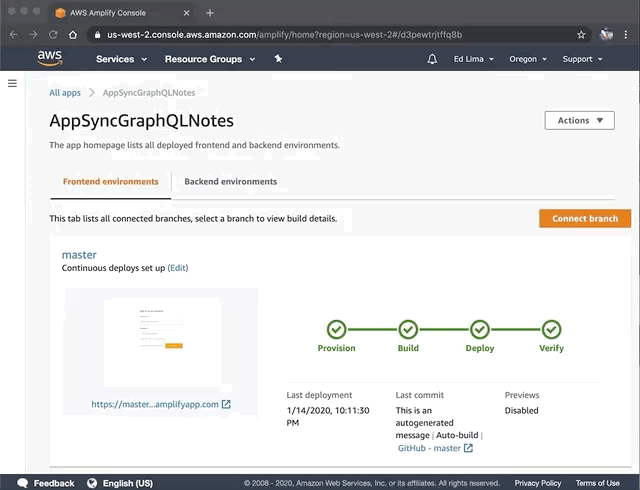Click the Feedback speech bubble icon

(23, 483)
